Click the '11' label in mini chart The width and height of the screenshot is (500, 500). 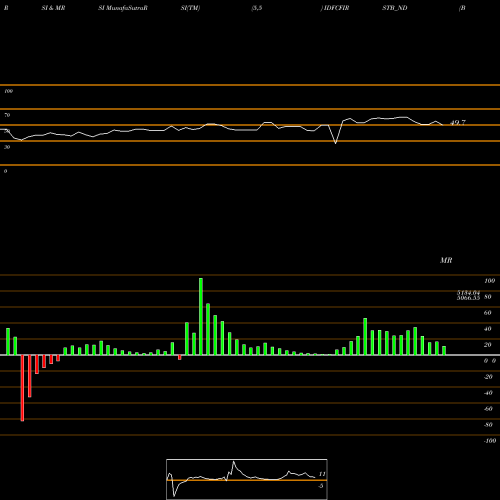point(322,474)
